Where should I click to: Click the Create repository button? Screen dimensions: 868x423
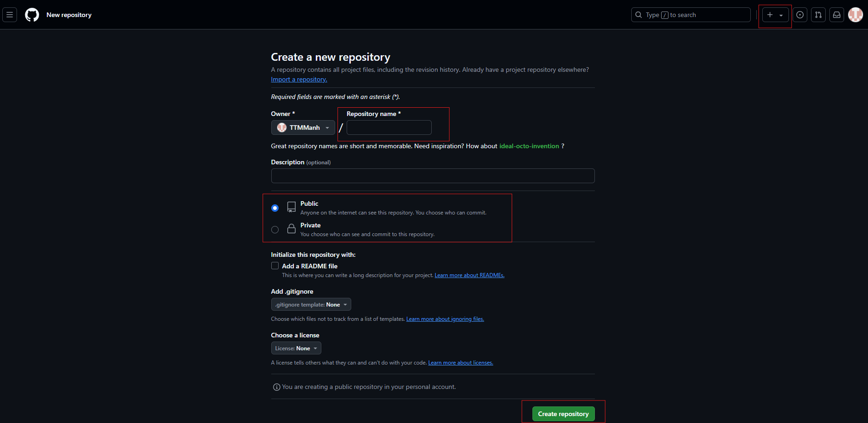[x=563, y=414]
